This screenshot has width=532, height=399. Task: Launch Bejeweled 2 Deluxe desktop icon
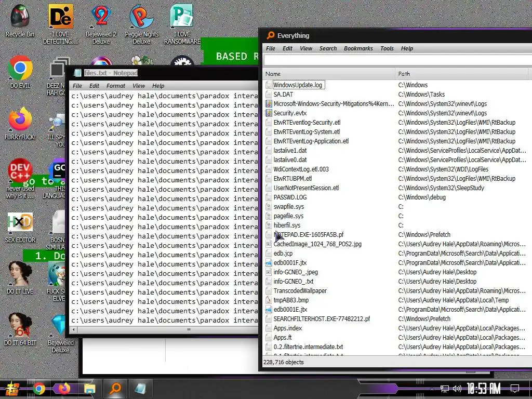point(101,24)
